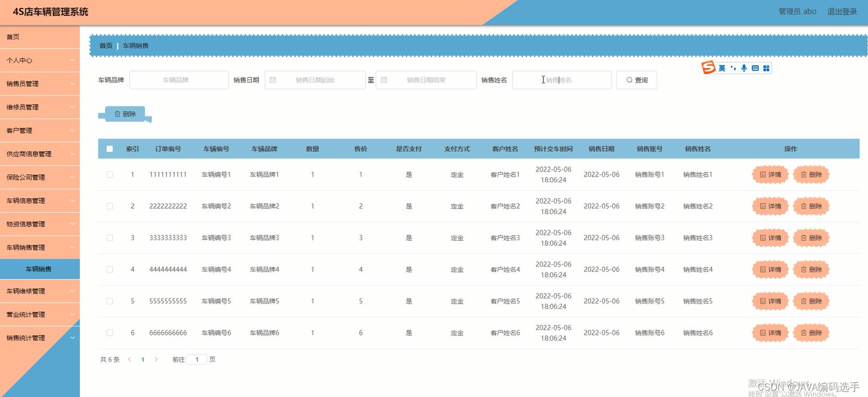Viewport: 868px width, 397px height.
Task: Expand the 销售统计管理 sidebar menu
Action: (40, 338)
